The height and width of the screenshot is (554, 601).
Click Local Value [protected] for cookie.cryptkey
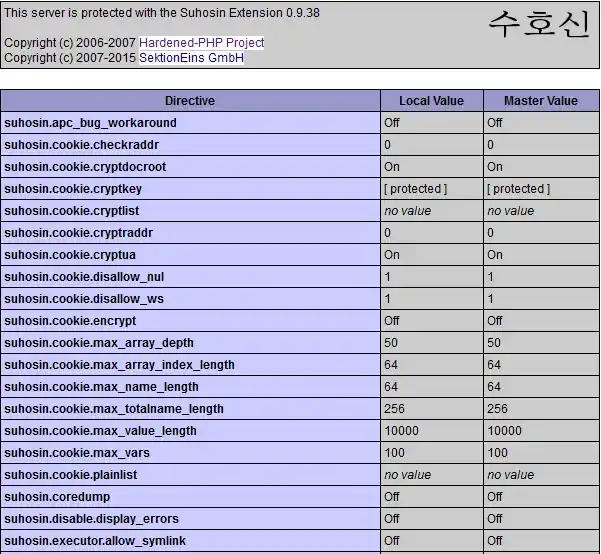coord(416,189)
